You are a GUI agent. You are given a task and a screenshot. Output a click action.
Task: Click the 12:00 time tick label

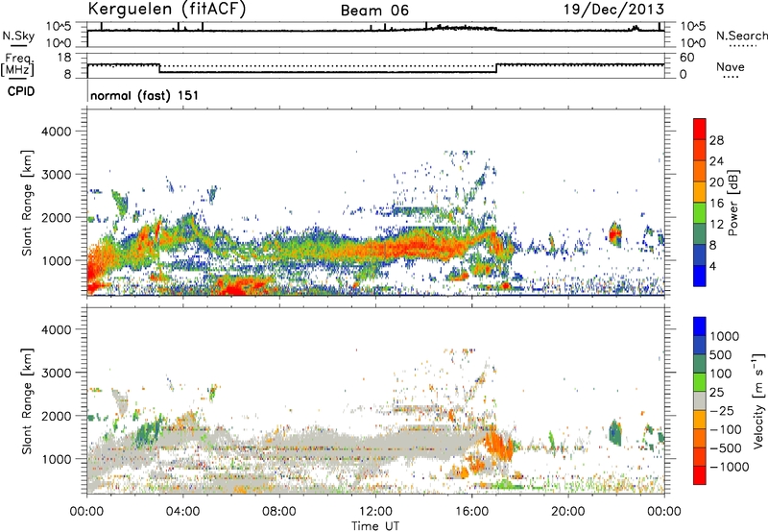pyautogui.click(x=375, y=512)
